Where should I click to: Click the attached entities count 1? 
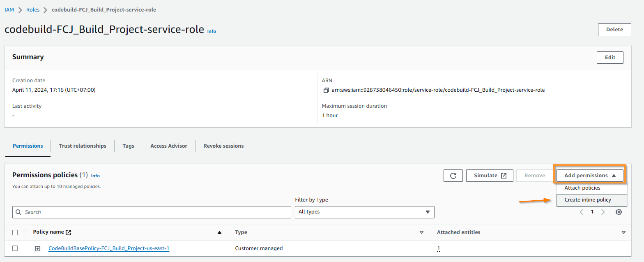[x=439, y=248]
